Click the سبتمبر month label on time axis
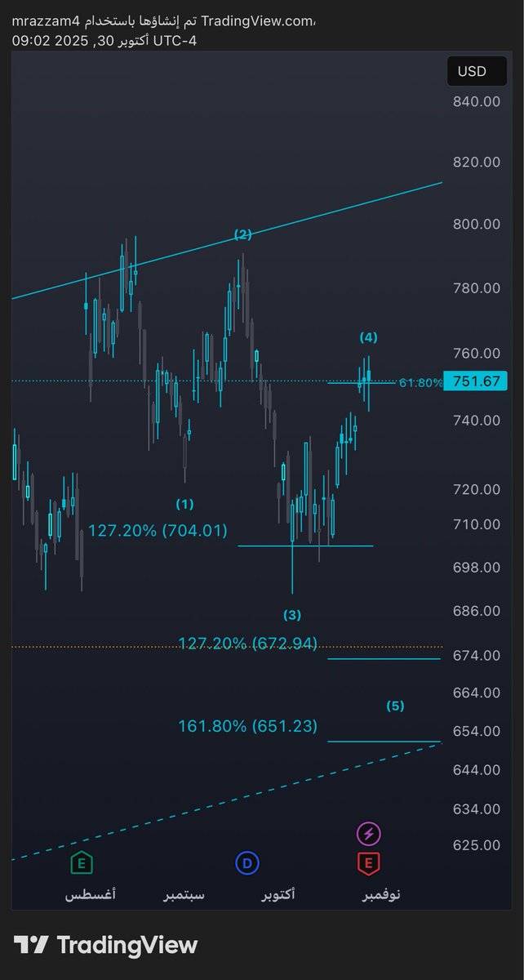The image size is (524, 980). (x=184, y=894)
